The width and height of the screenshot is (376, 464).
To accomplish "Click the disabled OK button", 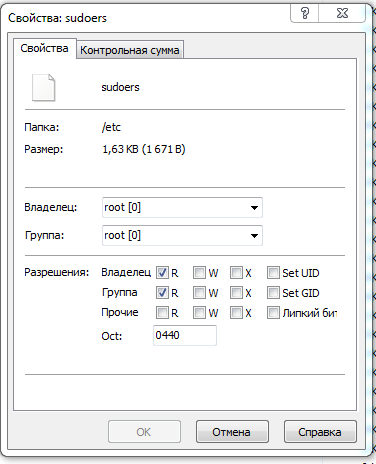I will point(144,432).
